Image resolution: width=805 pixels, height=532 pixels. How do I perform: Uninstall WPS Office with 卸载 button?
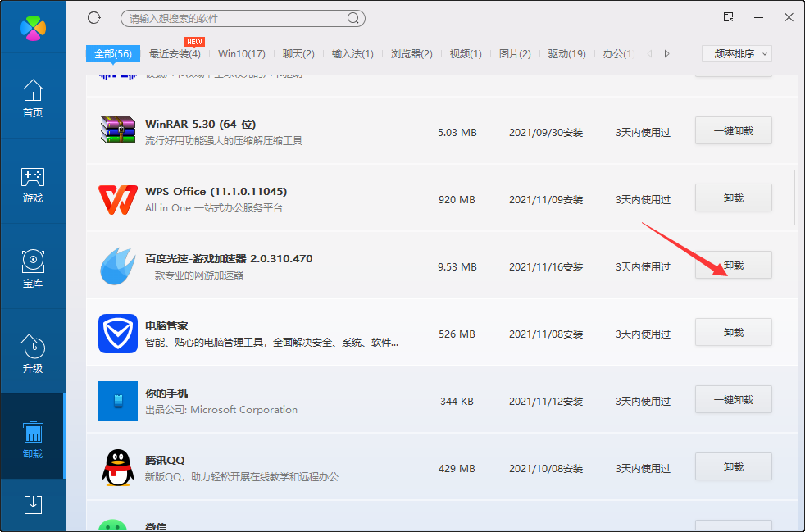tap(734, 198)
